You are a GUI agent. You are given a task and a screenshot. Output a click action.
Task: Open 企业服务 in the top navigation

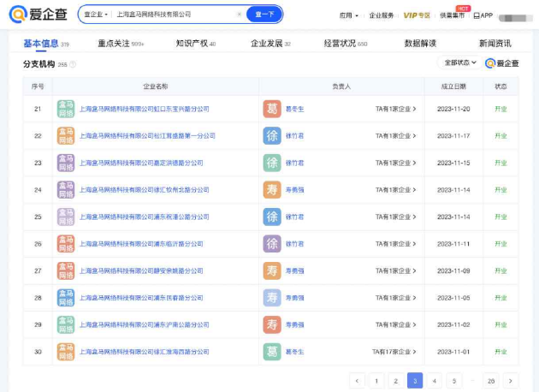[x=382, y=15]
